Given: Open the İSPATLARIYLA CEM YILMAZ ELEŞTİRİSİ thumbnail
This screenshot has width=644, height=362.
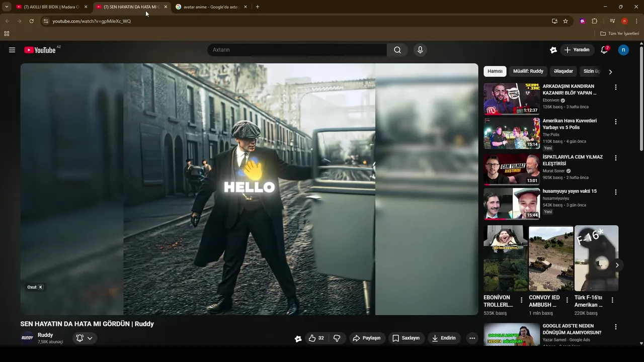Looking at the screenshot, I should 512,169.
